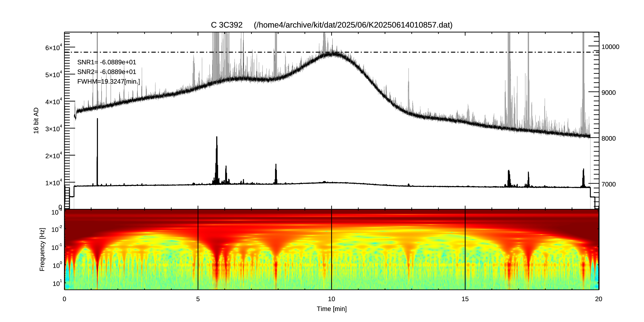Screen dimensions: 644x322
Task: Click the '10^-2' frequency tick label
Action: (57, 229)
